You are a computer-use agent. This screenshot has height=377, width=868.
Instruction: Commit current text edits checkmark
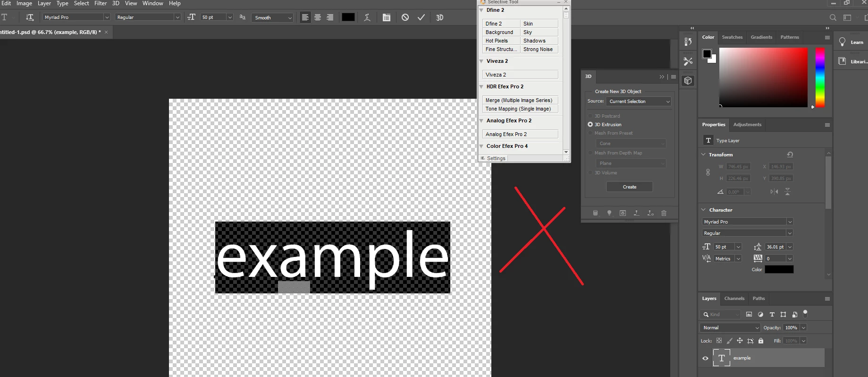point(421,17)
